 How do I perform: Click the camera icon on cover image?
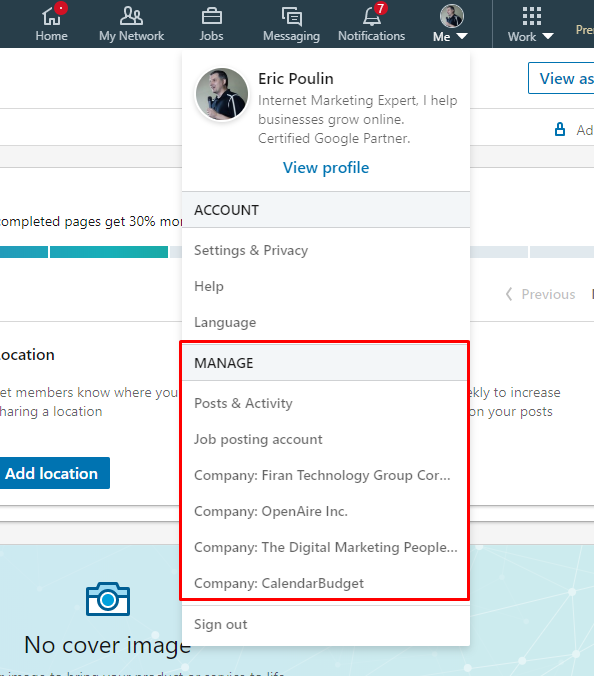click(x=108, y=599)
